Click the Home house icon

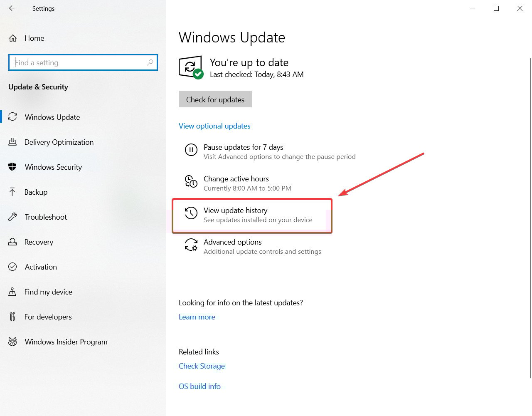(13, 38)
